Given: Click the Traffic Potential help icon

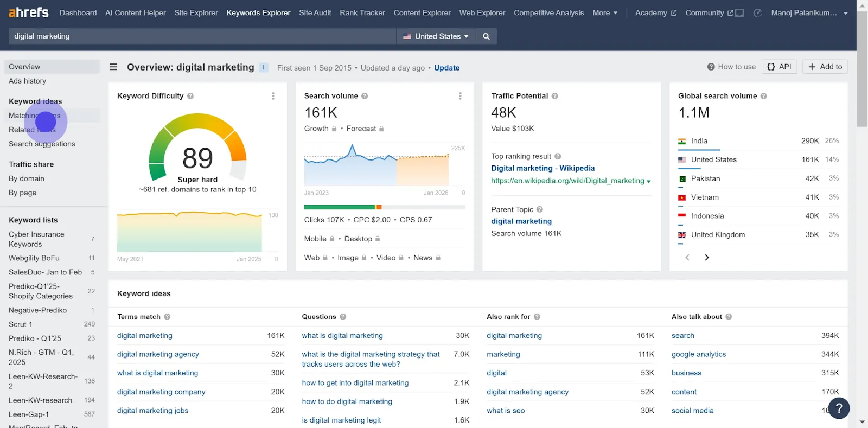Looking at the screenshot, I should pyautogui.click(x=554, y=96).
